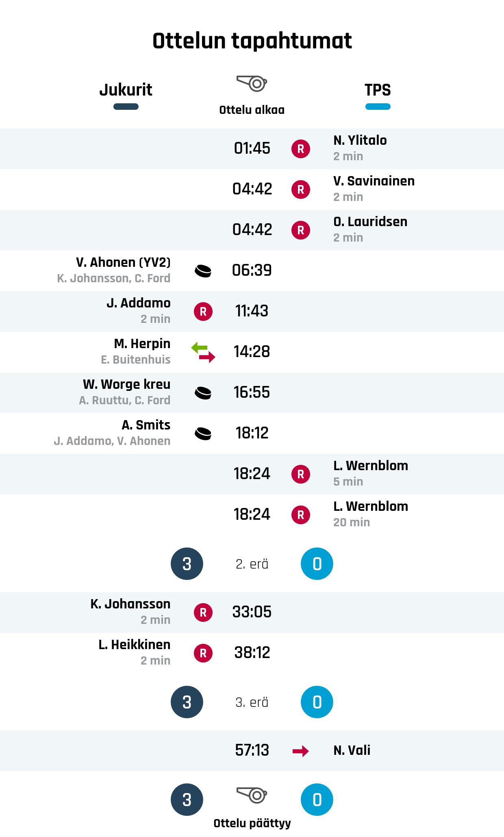Viewport: 504px width, 837px height.
Task: Open player V. Savinainen
Action: click(374, 181)
